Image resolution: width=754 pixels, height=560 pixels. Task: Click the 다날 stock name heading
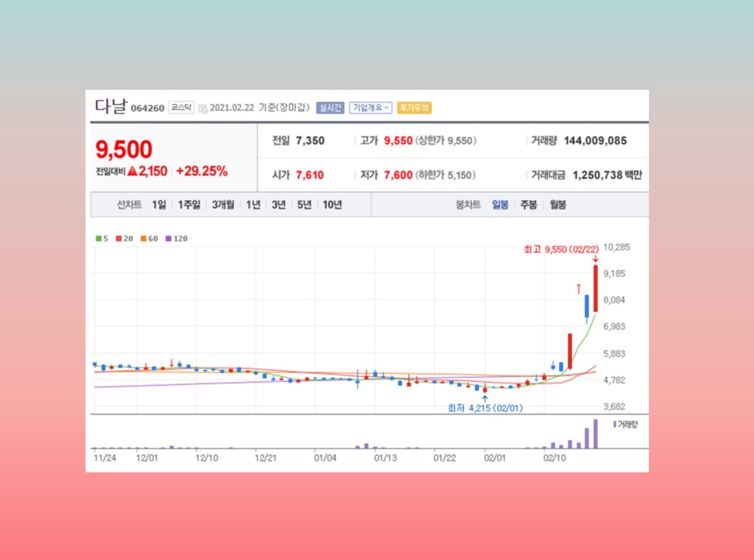[x=111, y=107]
